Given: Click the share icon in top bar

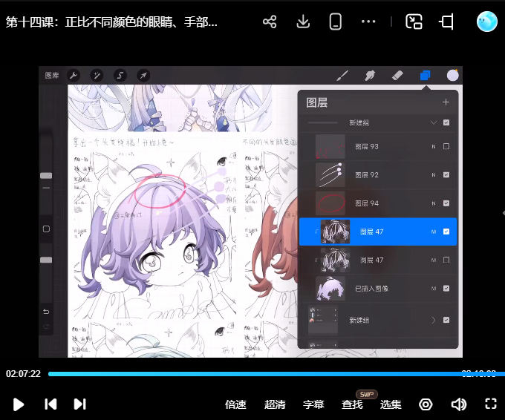Looking at the screenshot, I should point(270,22).
